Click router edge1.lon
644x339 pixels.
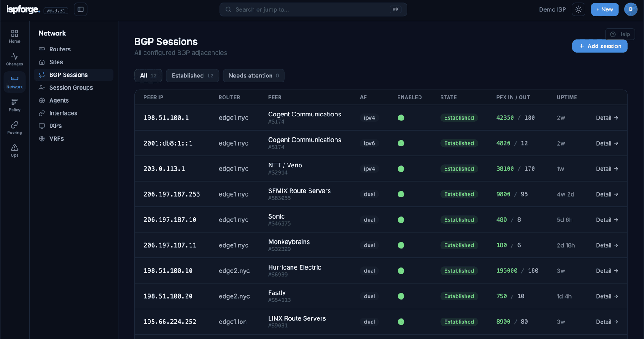[233, 322]
